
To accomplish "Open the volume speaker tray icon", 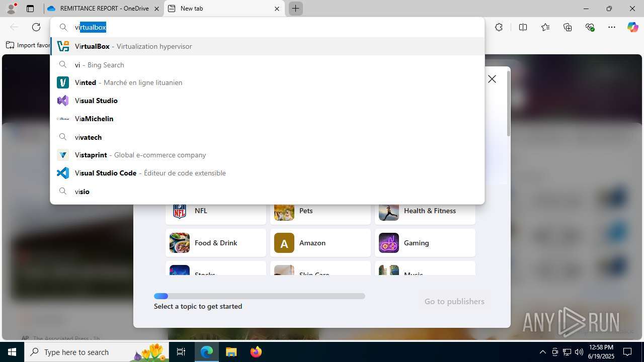I will click(x=579, y=352).
